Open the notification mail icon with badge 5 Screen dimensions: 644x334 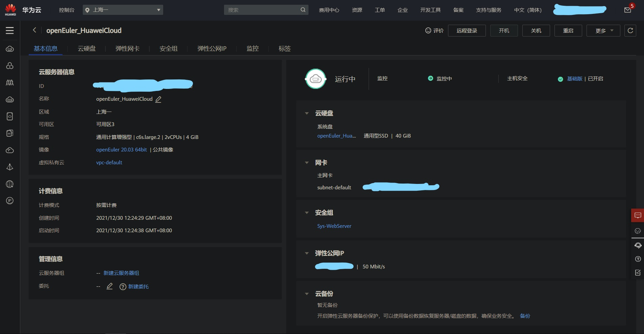[x=627, y=9]
